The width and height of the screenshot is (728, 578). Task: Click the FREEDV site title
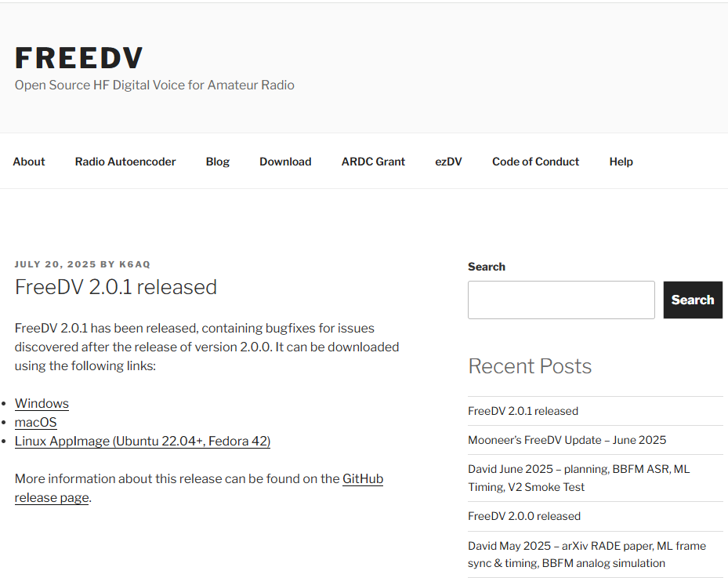[x=78, y=58]
